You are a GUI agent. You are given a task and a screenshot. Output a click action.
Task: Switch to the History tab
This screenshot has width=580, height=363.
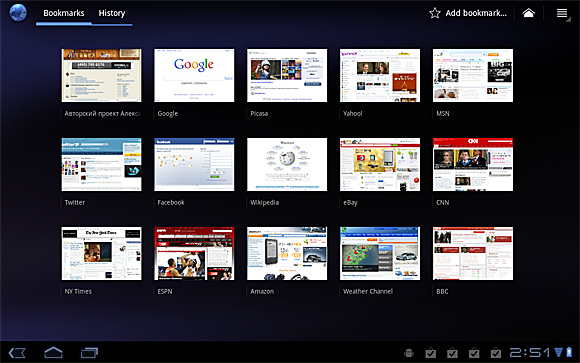(112, 13)
